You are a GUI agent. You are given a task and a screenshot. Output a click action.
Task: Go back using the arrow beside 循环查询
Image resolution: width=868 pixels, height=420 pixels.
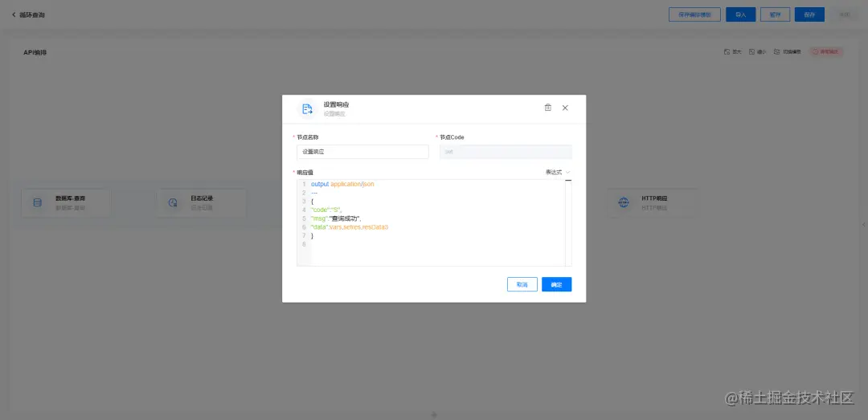(14, 14)
